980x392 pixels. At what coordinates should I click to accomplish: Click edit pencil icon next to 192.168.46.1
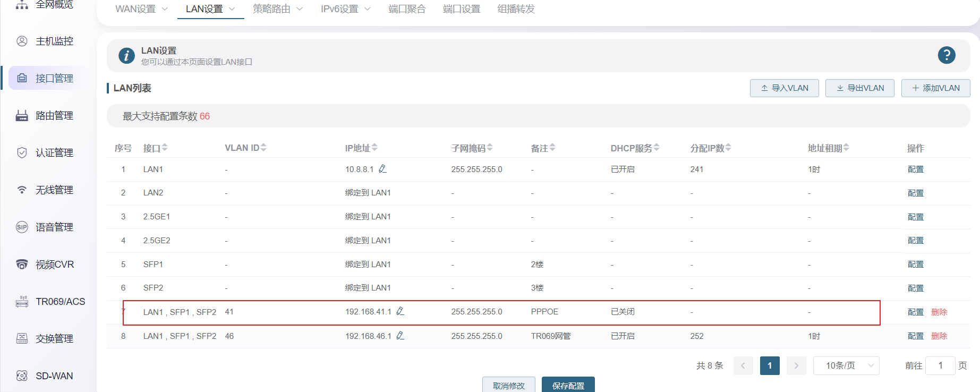[x=400, y=336]
